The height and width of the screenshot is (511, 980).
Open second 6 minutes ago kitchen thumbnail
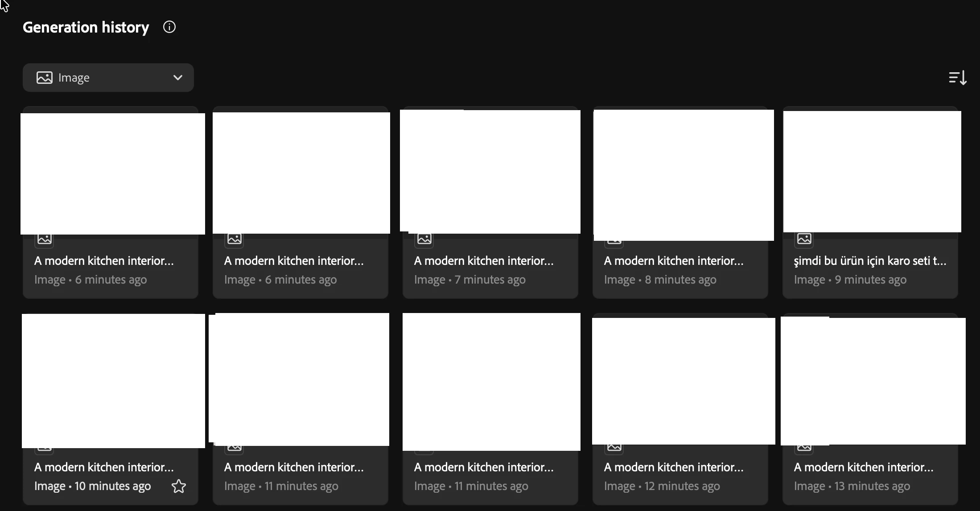[301, 173]
